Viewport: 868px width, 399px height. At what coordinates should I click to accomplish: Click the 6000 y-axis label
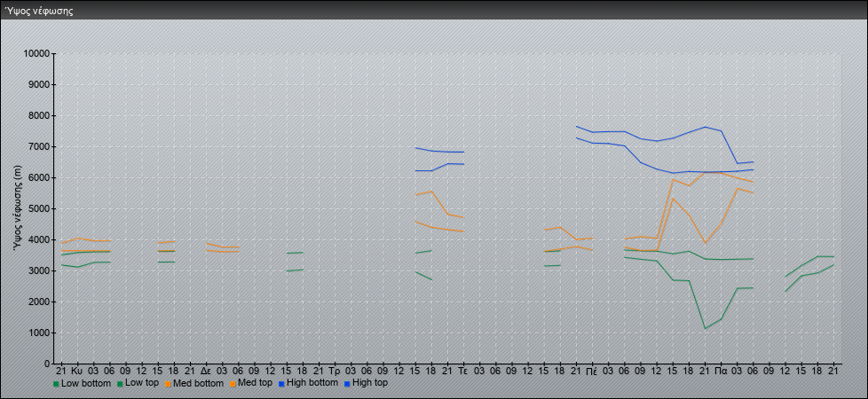(x=39, y=177)
